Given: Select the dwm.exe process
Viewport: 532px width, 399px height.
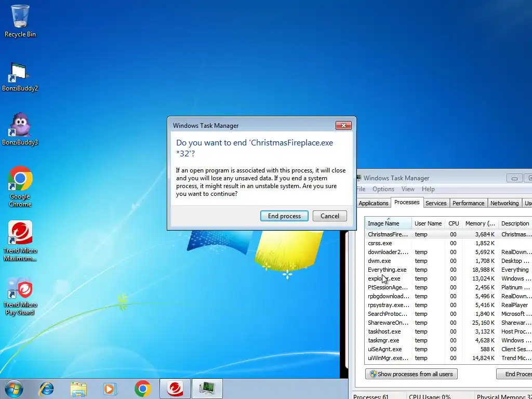Looking at the screenshot, I should [448, 261].
